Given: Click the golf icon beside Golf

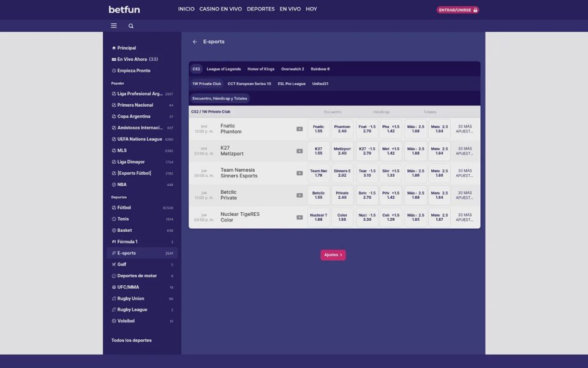Looking at the screenshot, I should (114, 264).
